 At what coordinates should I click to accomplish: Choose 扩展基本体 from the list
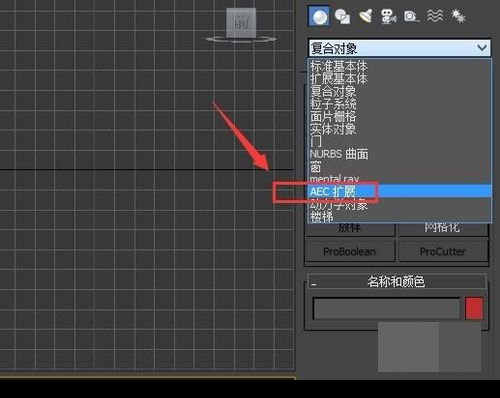399,79
